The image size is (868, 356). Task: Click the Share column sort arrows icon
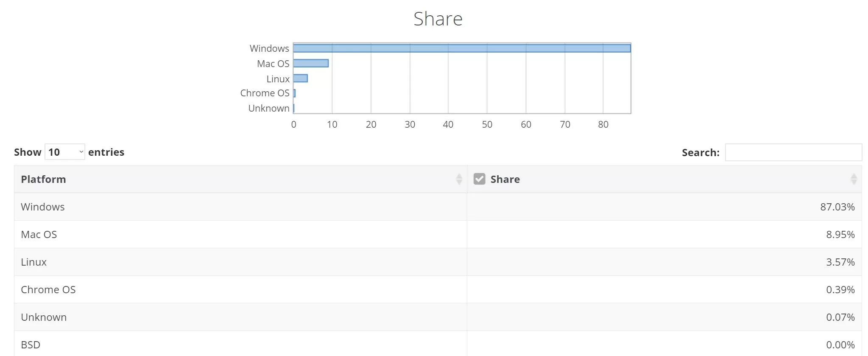854,179
